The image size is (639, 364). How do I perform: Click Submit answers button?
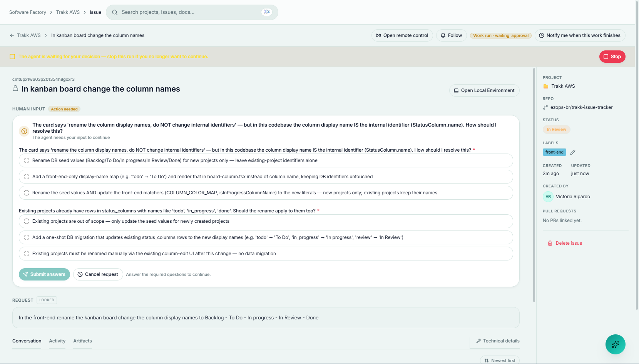(44, 274)
